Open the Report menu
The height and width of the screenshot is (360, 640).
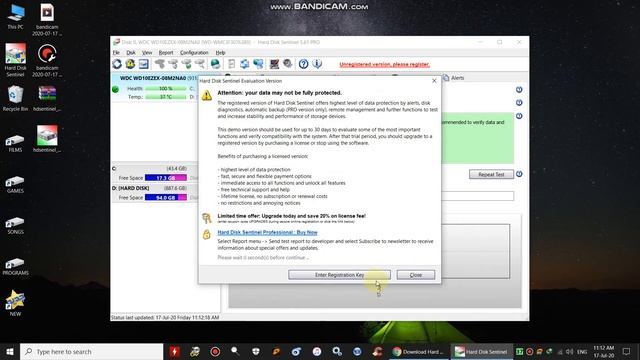click(166, 53)
